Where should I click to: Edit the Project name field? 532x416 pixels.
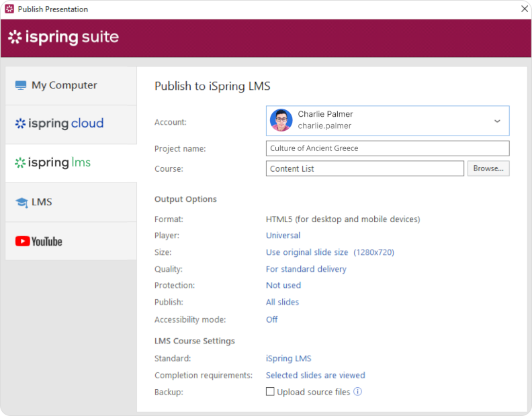[x=388, y=148]
